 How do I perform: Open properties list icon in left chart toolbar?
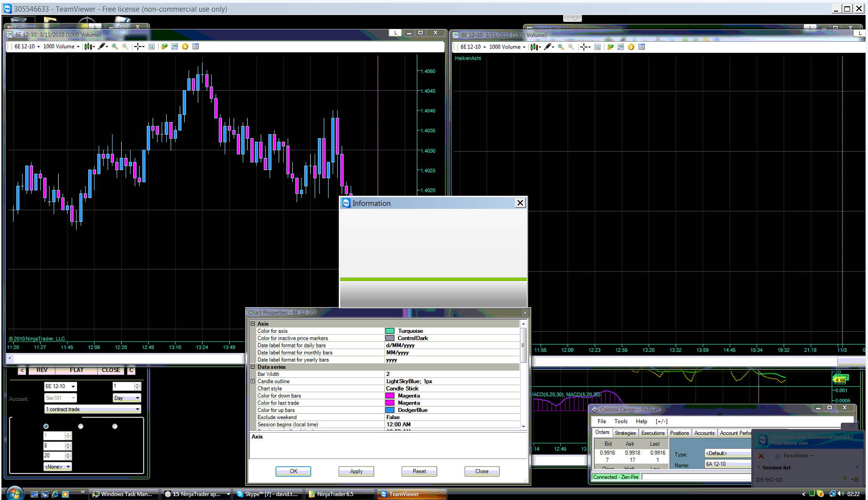pos(196,47)
